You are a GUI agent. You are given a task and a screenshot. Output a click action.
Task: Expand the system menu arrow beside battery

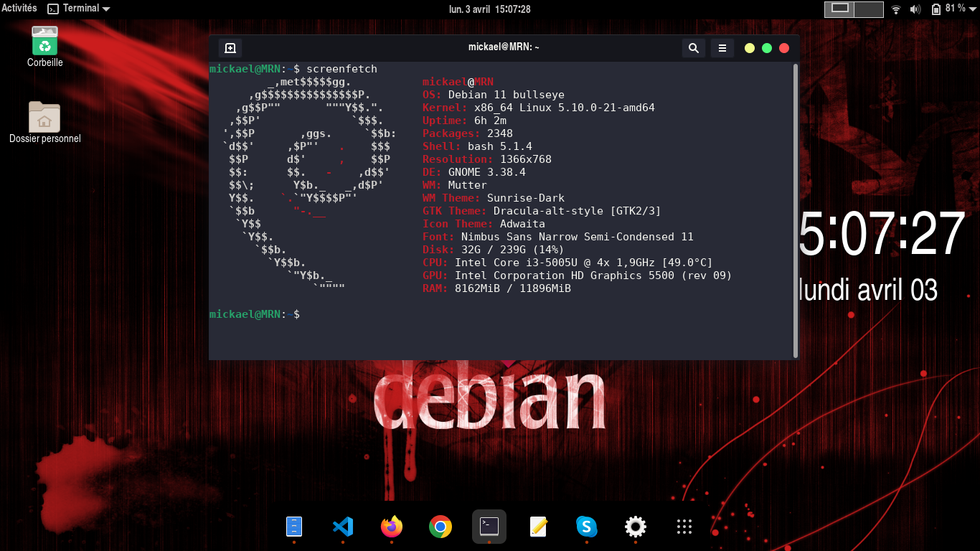coord(971,9)
